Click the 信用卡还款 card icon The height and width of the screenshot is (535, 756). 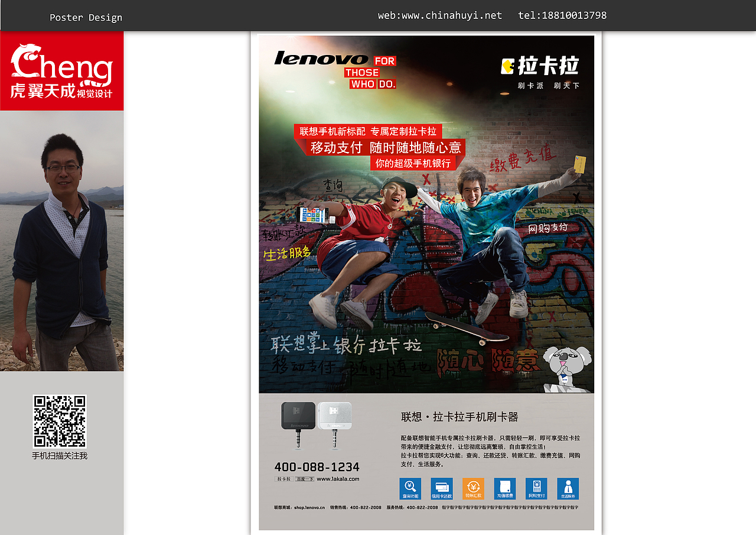[x=442, y=489]
